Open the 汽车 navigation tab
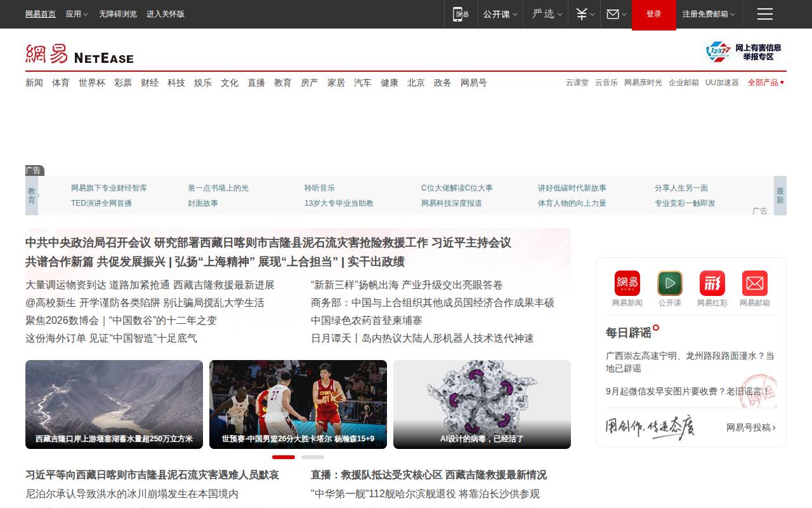The width and height of the screenshot is (812, 508). (x=363, y=83)
